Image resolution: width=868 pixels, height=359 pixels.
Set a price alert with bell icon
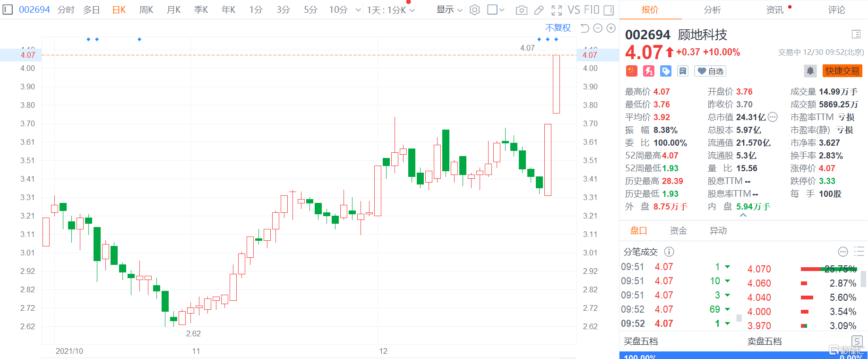[x=810, y=71]
